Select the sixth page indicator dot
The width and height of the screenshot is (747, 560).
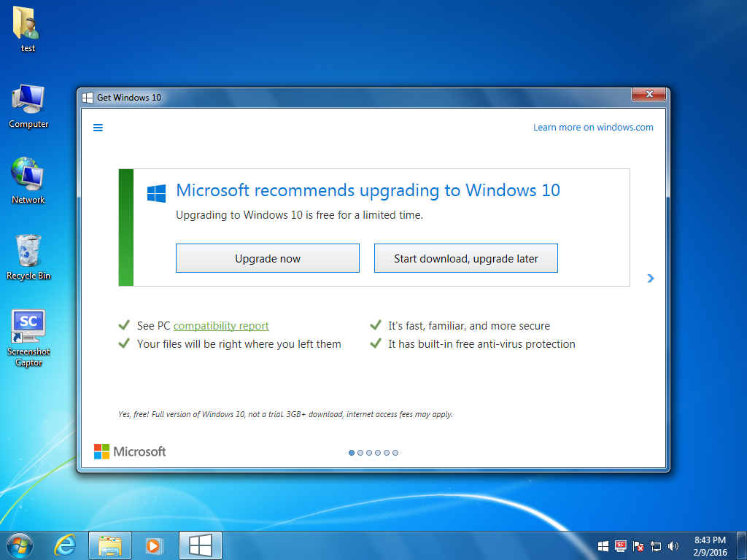(x=395, y=453)
